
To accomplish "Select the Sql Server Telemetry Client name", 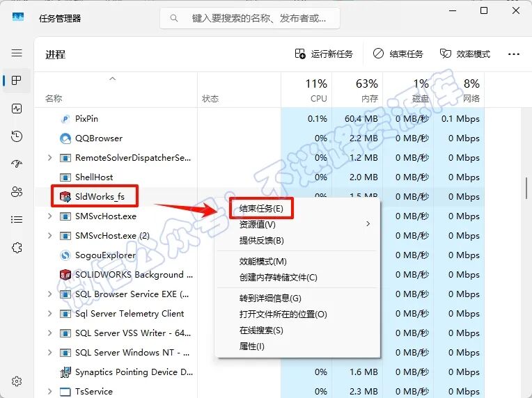I will [130, 314].
